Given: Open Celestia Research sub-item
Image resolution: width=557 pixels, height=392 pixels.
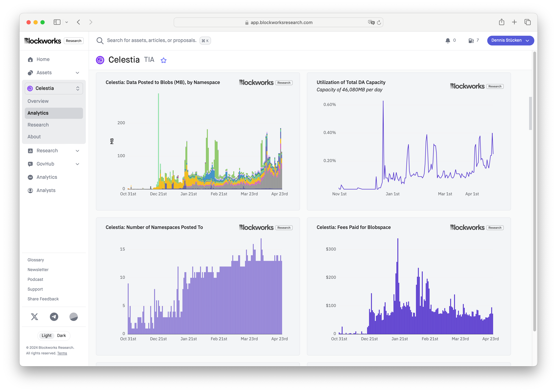Looking at the screenshot, I should (38, 125).
